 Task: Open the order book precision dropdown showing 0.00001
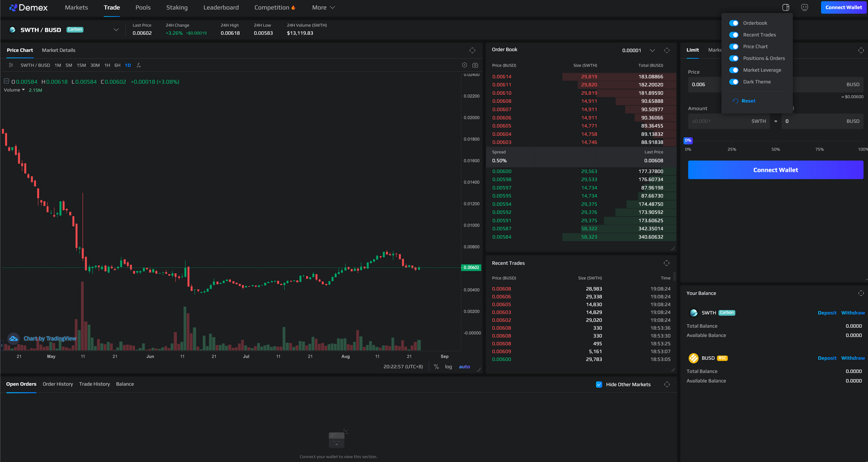(x=653, y=50)
